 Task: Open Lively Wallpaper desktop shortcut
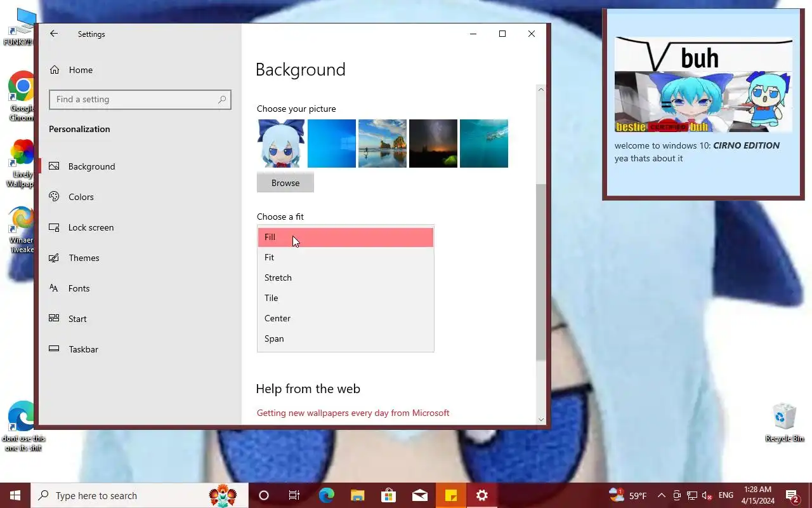22,164
